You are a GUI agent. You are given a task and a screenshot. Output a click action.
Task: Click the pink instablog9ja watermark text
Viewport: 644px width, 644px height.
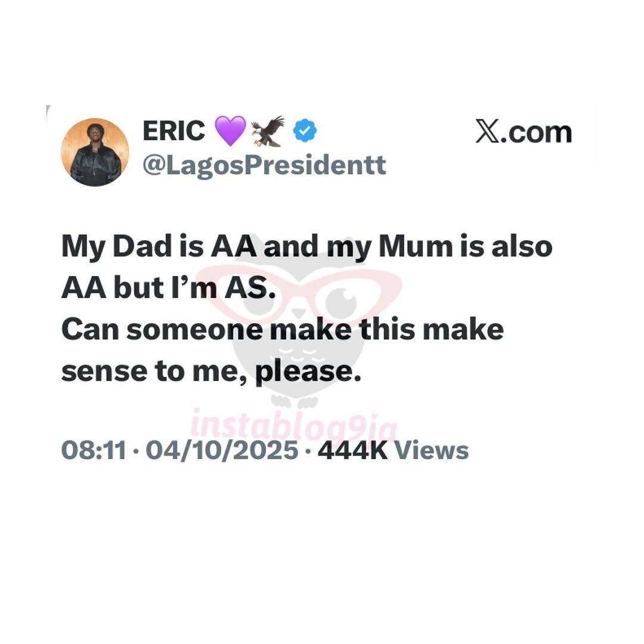coord(293,428)
